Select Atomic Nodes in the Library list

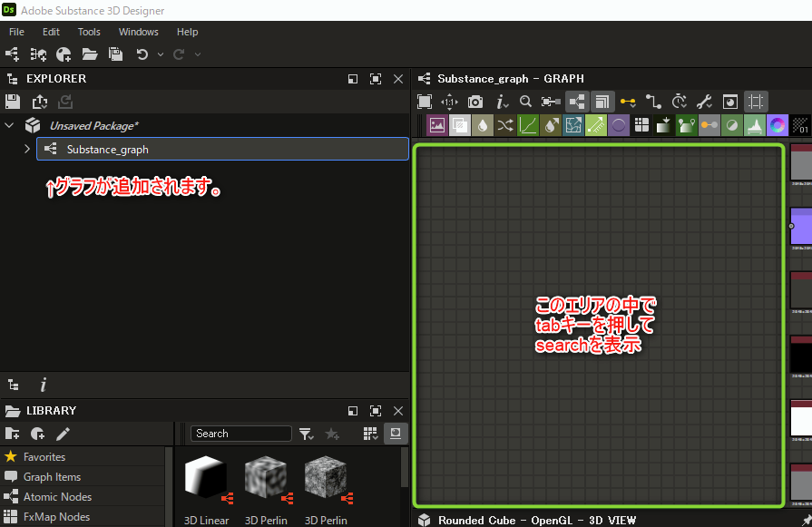(x=83, y=496)
